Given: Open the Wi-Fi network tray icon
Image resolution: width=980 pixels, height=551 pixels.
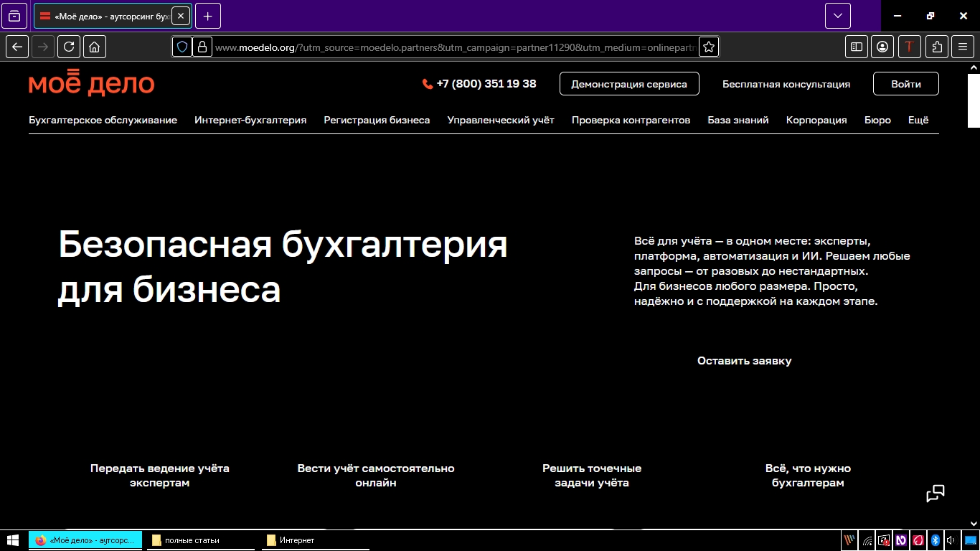Looking at the screenshot, I should [x=867, y=540].
